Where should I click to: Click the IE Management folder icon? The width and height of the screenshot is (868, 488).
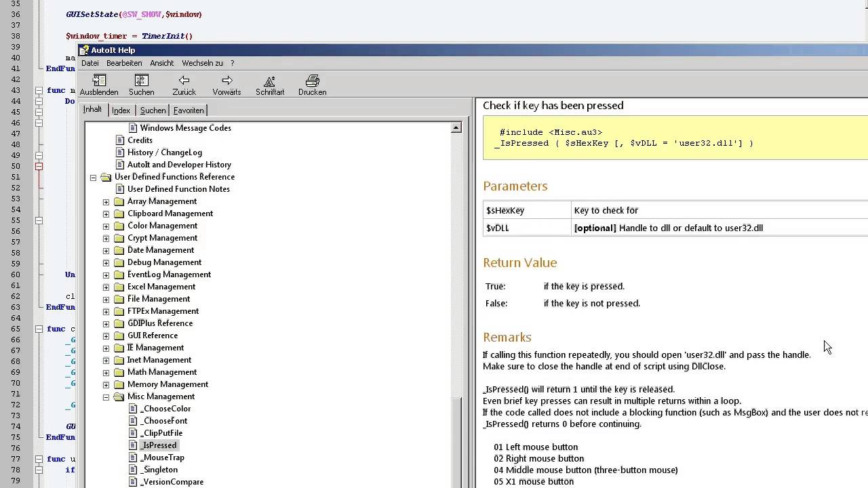(119, 348)
